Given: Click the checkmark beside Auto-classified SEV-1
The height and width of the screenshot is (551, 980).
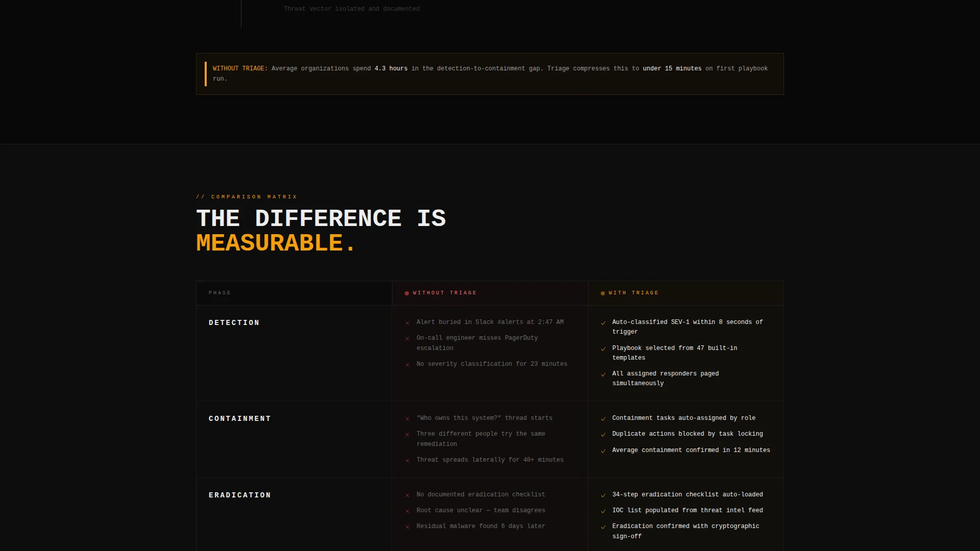Looking at the screenshot, I should click(x=603, y=323).
